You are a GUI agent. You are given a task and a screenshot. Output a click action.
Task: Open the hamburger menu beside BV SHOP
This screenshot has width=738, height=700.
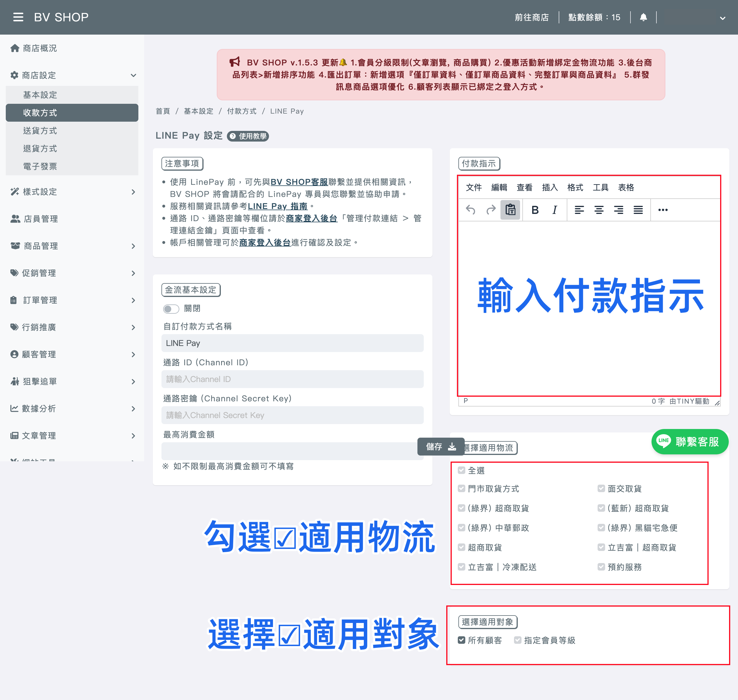click(18, 17)
